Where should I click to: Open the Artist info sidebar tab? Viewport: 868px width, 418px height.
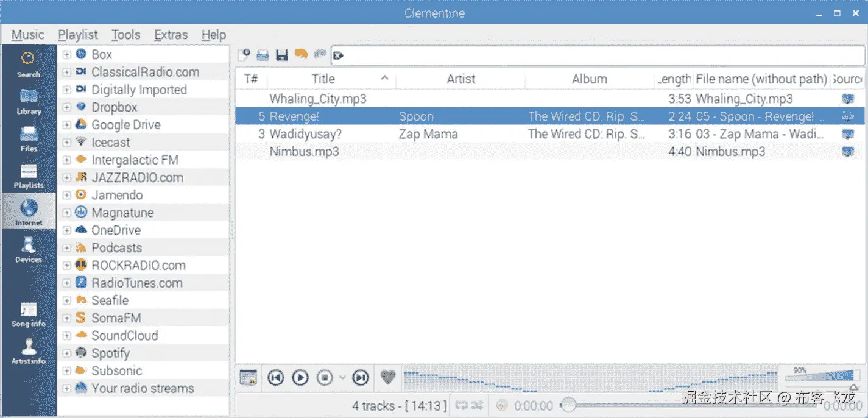coord(29,351)
